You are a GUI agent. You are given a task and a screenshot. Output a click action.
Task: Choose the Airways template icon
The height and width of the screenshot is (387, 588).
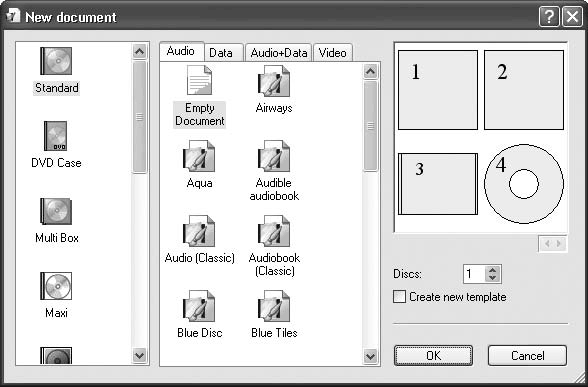coord(274,81)
